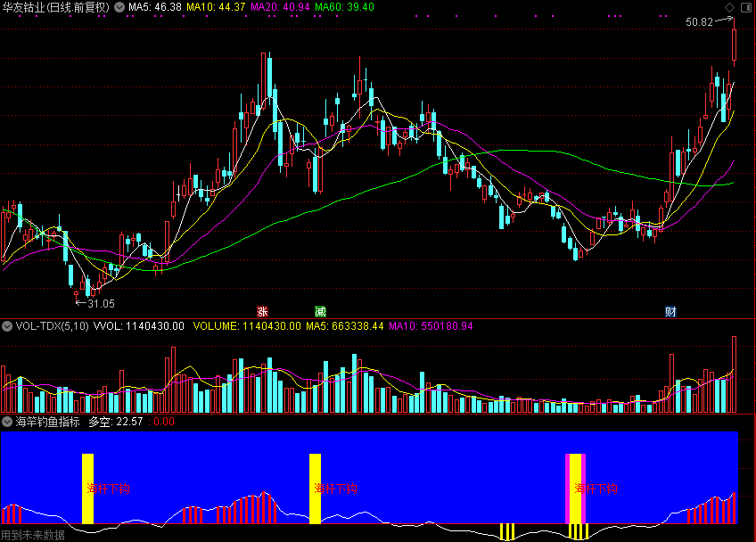The image size is (756, 542).
Task: Click the middle 海杆下钩 signal bar
Action: click(x=315, y=489)
